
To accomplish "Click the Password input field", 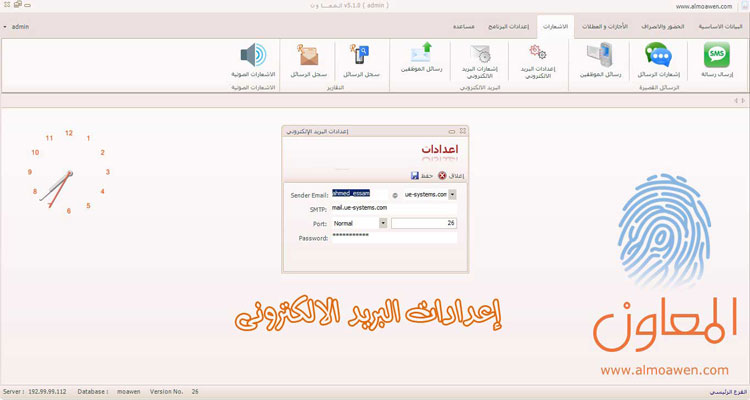I will point(394,237).
